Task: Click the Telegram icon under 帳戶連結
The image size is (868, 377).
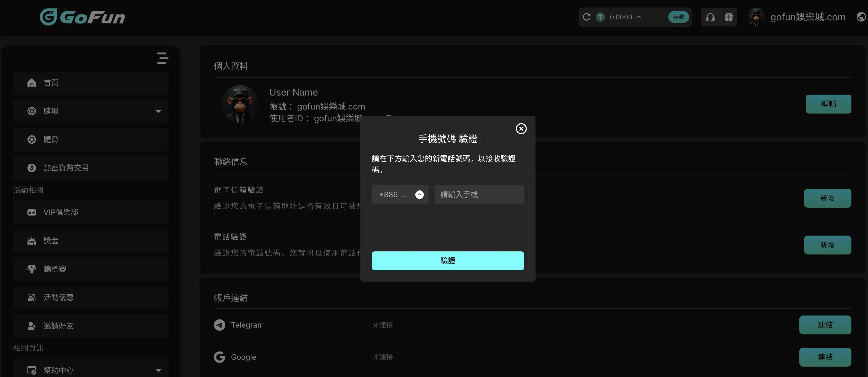Action: pos(219,325)
